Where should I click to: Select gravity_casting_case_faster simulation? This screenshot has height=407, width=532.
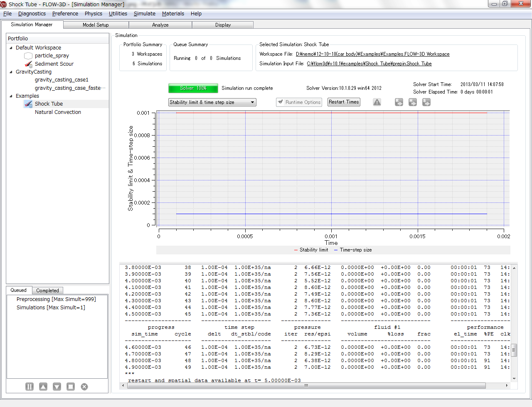pyautogui.click(x=70, y=88)
